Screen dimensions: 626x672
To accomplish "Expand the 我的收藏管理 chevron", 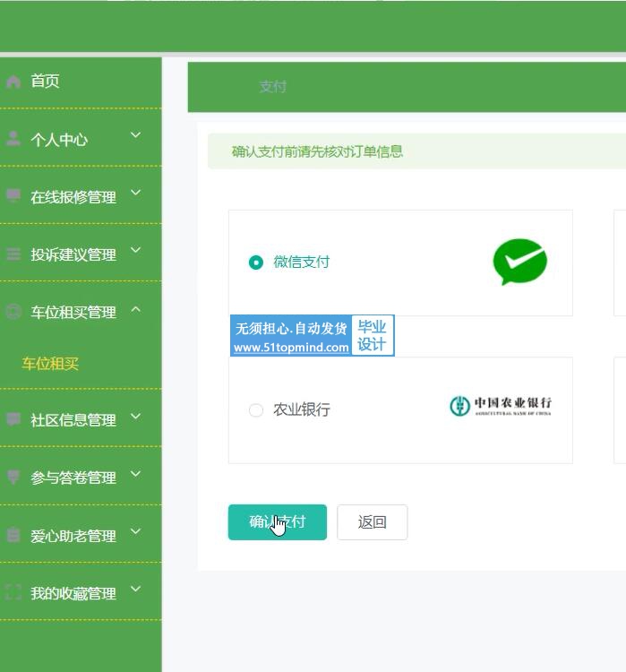I will 135,589.
